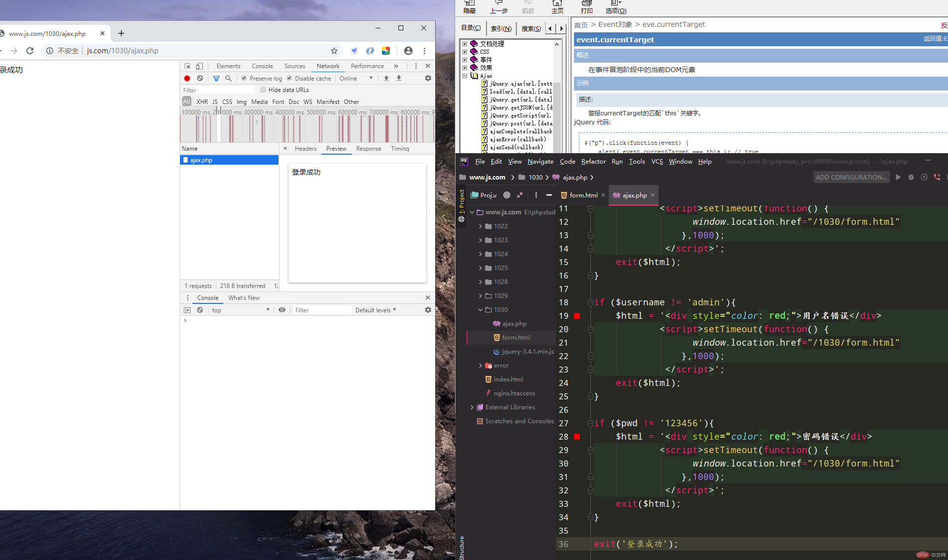Open a new Chrome tab with plus
The height and width of the screenshot is (560, 948).
pyautogui.click(x=121, y=33)
